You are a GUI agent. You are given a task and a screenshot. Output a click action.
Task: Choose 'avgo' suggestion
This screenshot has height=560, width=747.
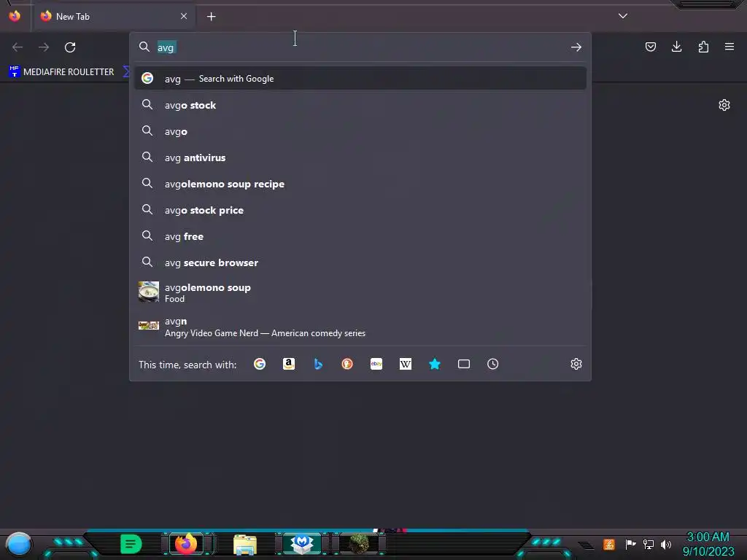(360, 131)
